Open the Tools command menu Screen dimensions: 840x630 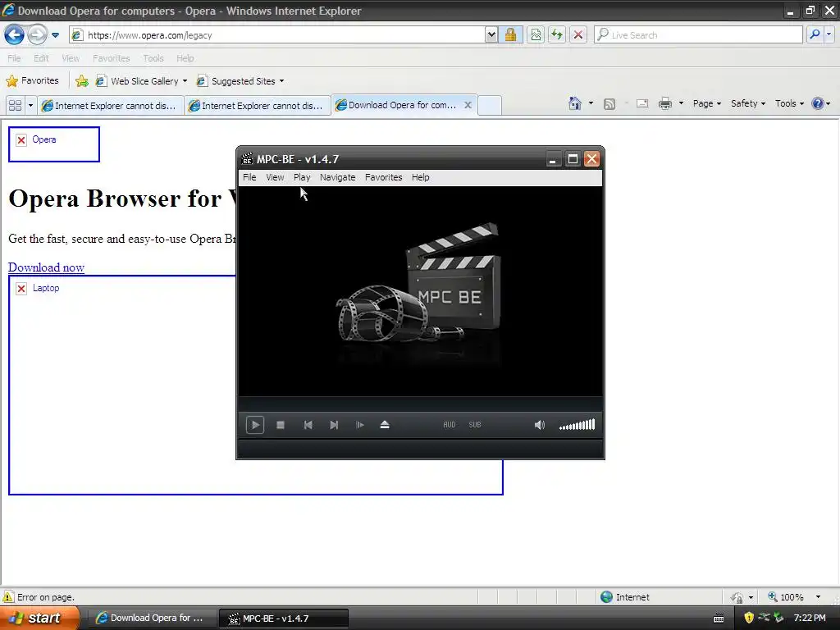[x=790, y=103]
